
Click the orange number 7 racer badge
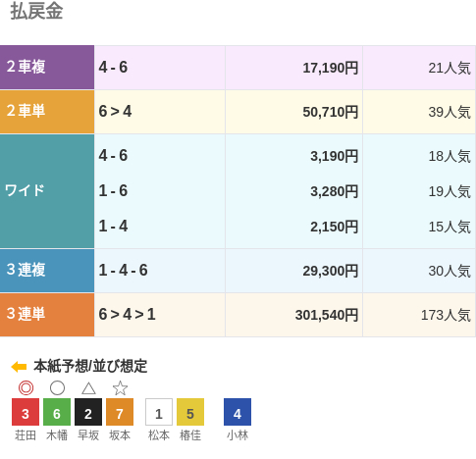tap(120, 412)
